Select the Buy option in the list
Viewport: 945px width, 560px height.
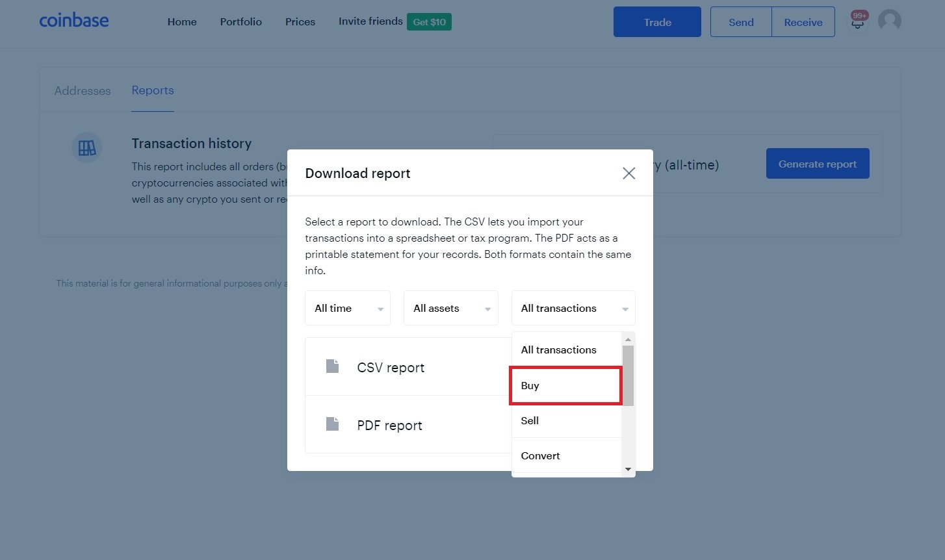click(x=565, y=385)
